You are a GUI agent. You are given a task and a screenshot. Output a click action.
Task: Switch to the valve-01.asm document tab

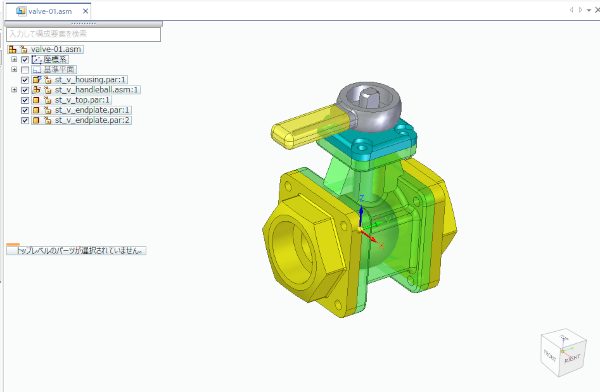point(48,11)
